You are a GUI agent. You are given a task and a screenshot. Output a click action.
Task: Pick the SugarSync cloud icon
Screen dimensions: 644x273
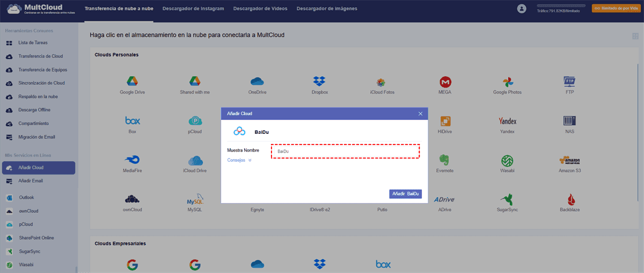click(507, 200)
